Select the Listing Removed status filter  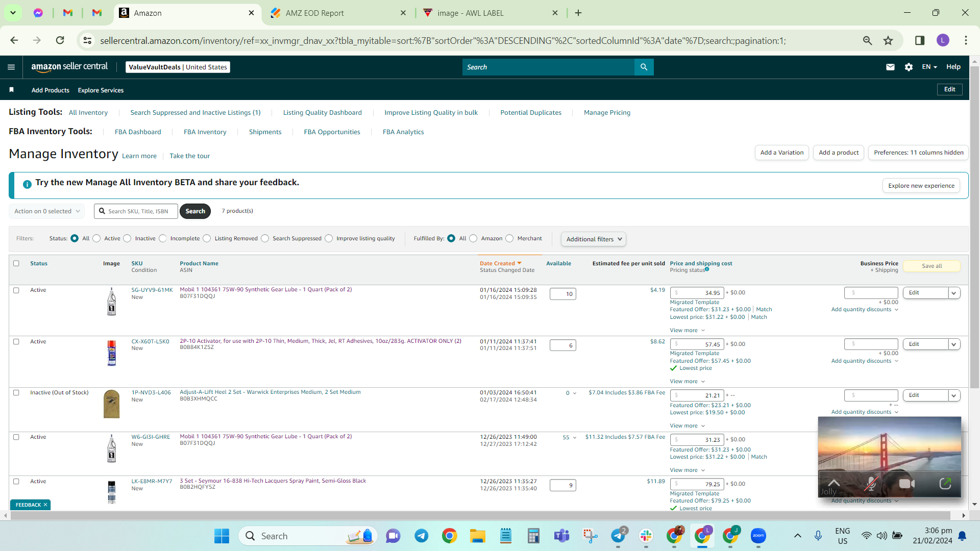[x=207, y=238]
